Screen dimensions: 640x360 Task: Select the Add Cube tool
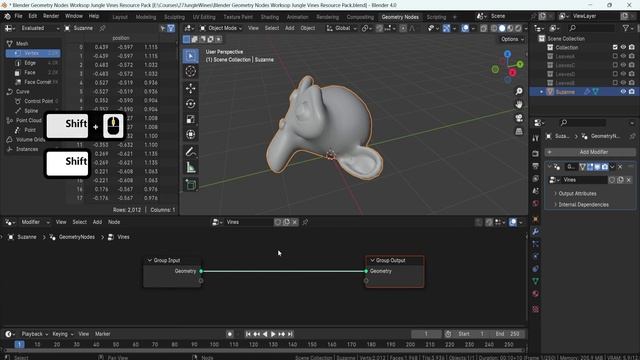(x=190, y=184)
